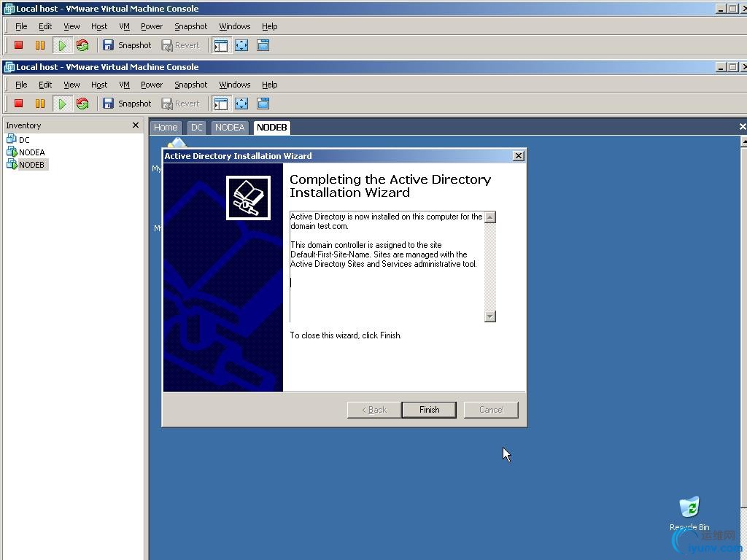This screenshot has height=560, width=747.
Task: Open the View menu in background console window
Action: 72,27
